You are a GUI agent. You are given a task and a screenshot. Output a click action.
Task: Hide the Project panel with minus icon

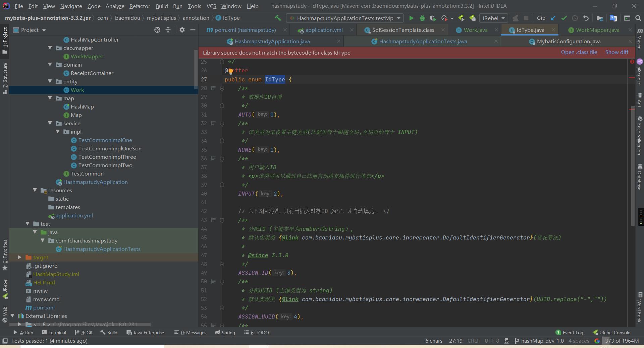tap(193, 30)
